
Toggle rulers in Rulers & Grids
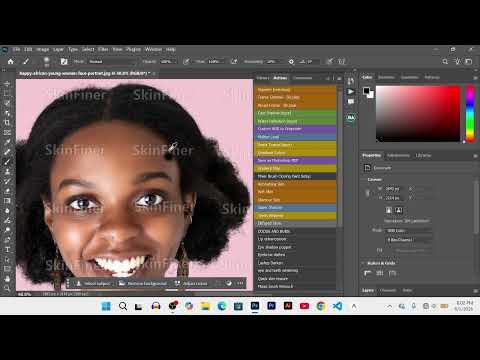click(x=367, y=273)
